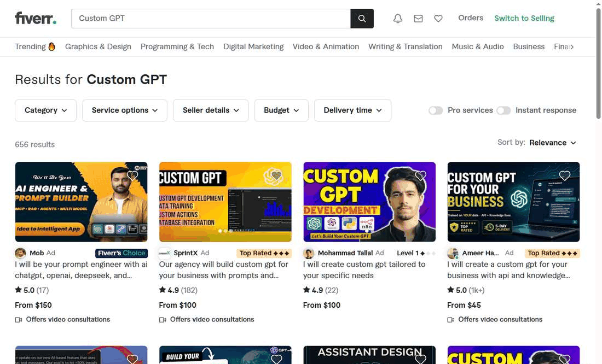Open Programming & Tech category

click(177, 46)
